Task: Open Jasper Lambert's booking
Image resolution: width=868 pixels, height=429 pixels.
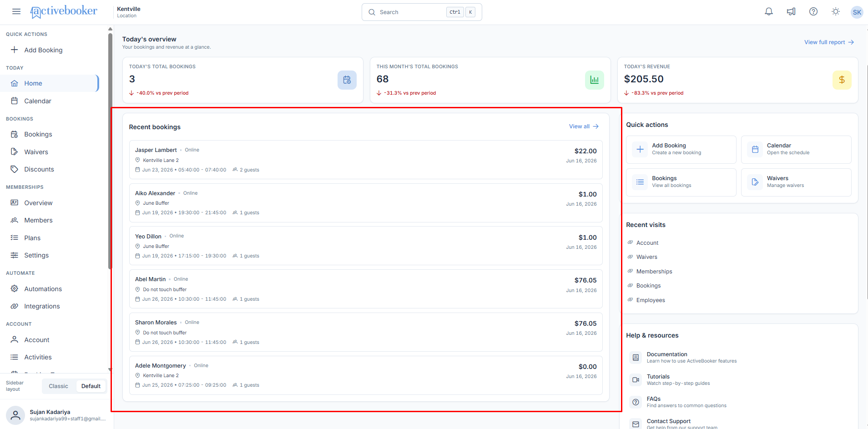Action: 366,160
